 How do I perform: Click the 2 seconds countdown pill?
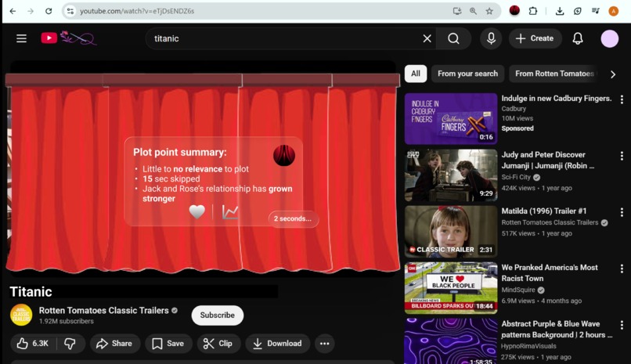(x=293, y=219)
